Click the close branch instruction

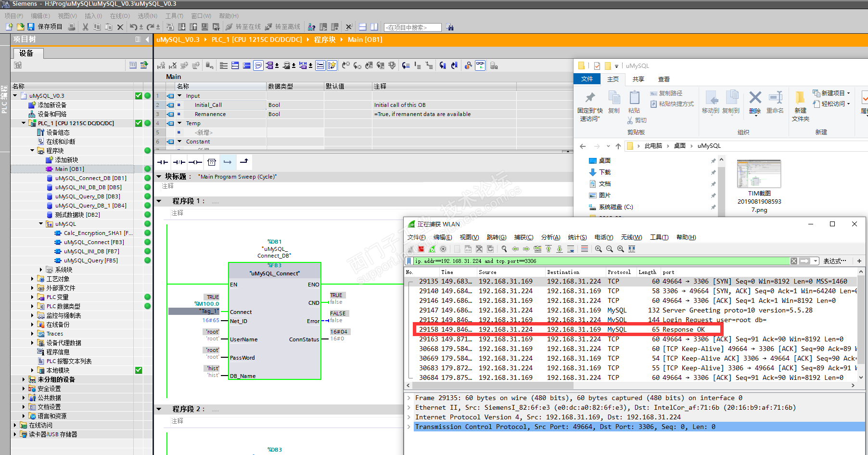(244, 162)
